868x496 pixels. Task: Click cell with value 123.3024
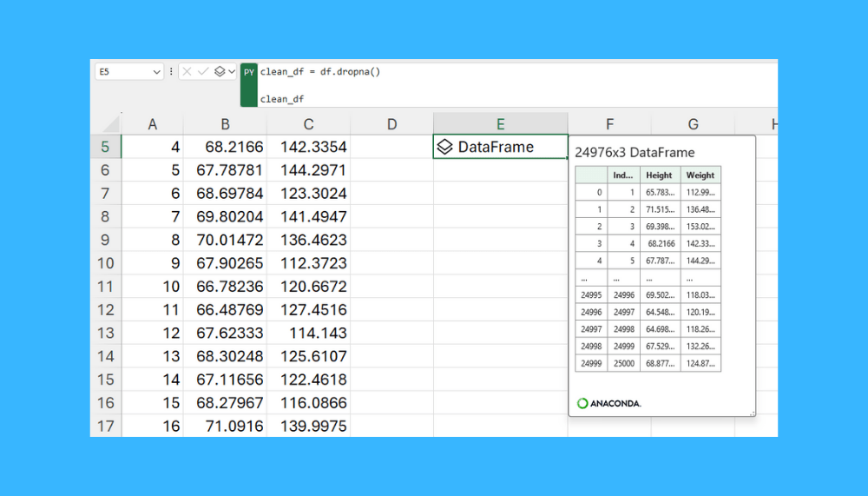click(308, 194)
